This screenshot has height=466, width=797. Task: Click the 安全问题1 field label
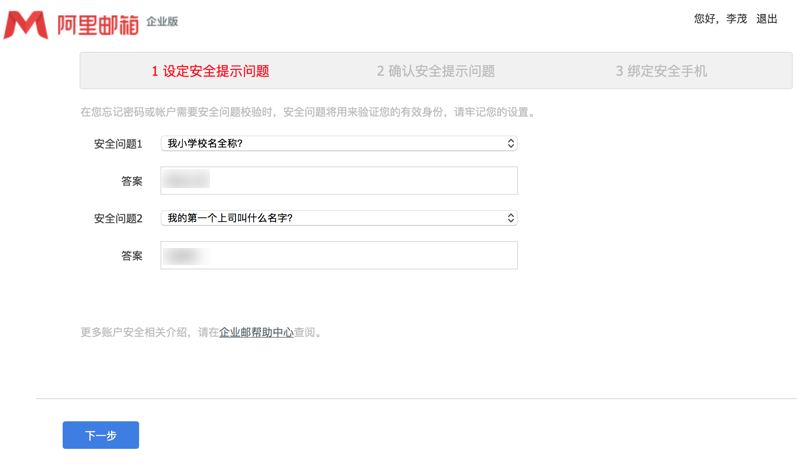pyautogui.click(x=118, y=144)
